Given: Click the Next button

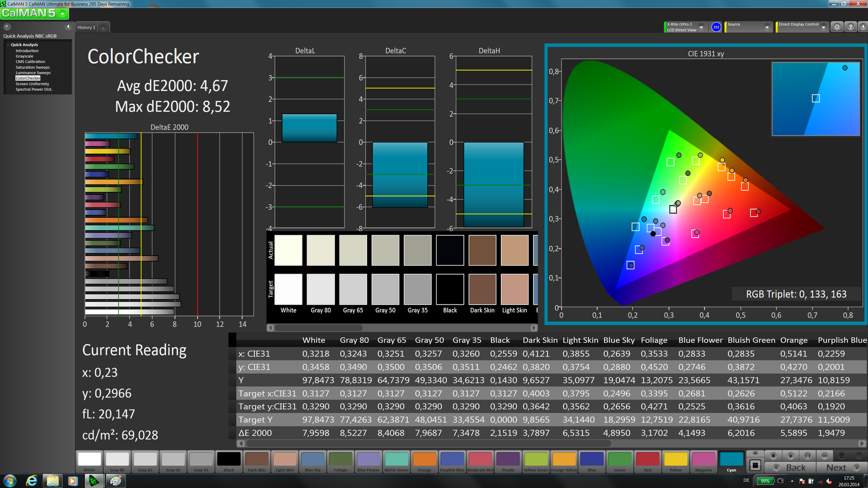Looking at the screenshot, I should click(841, 468).
